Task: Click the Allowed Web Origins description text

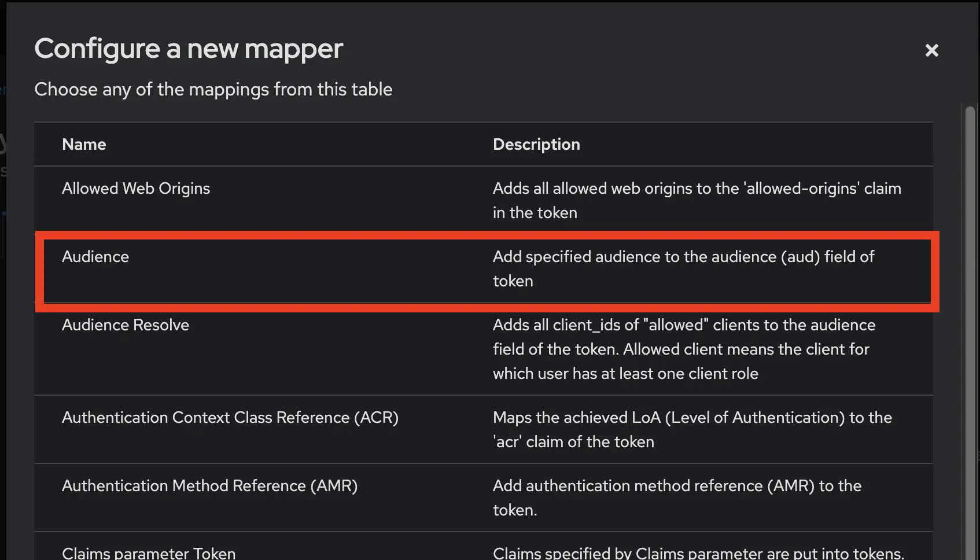Action: point(697,200)
